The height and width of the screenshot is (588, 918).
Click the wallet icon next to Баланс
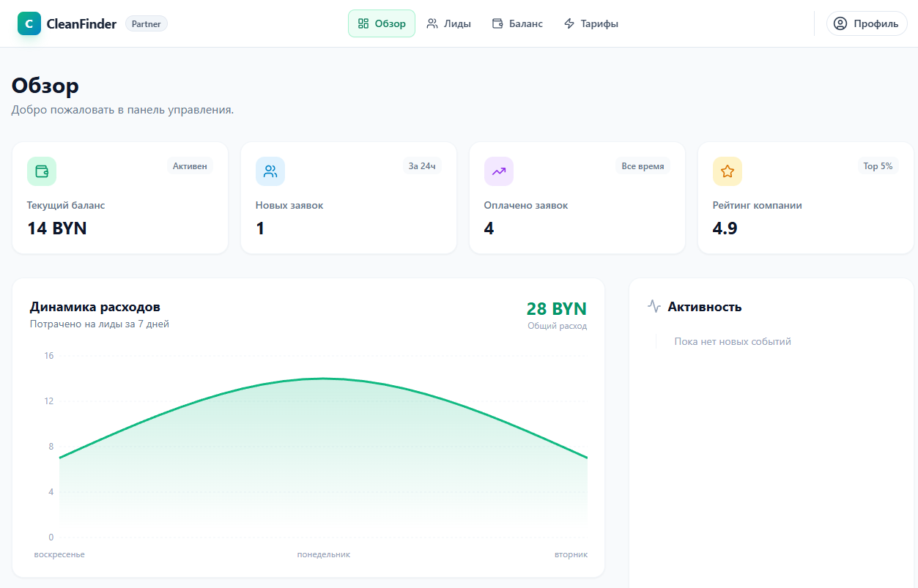pyautogui.click(x=499, y=23)
